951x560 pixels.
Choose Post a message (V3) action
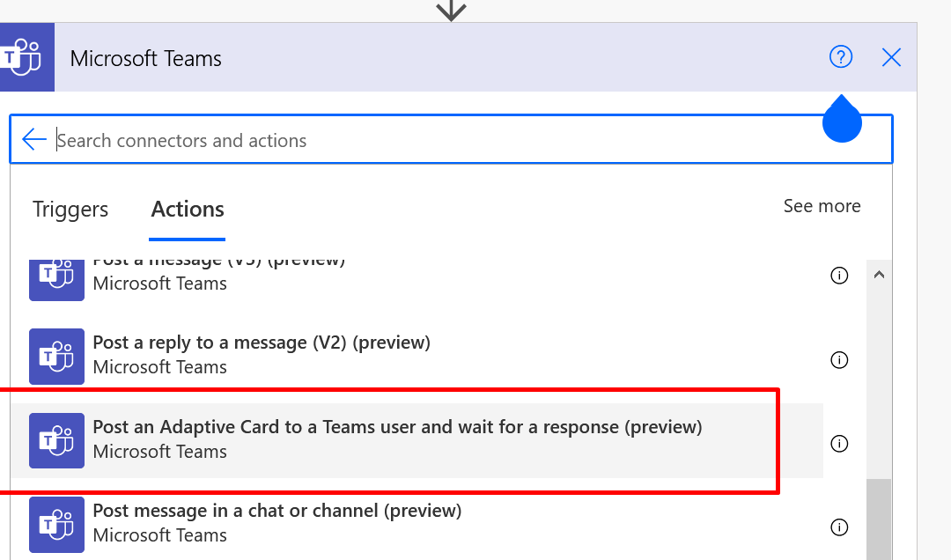click(417, 278)
